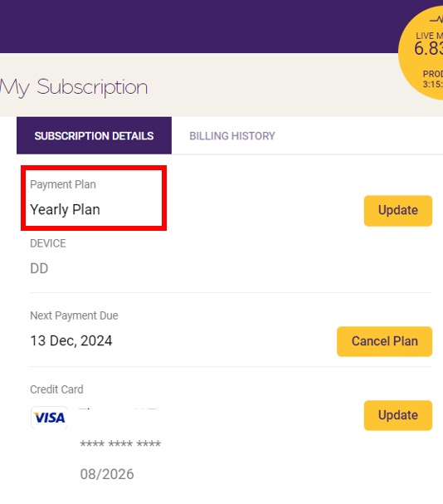
Task: Switch to the Billing History tab
Action: pyautogui.click(x=232, y=135)
